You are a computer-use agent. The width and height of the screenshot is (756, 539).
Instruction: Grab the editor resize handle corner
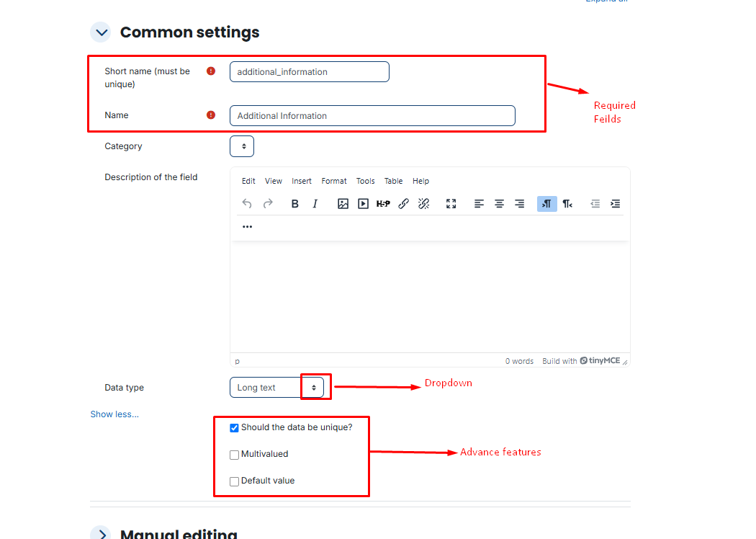626,362
